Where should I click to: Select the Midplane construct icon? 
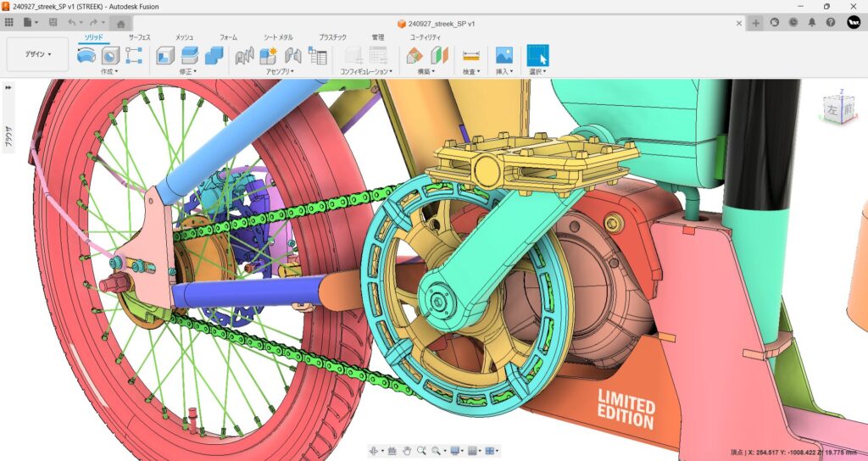point(439,55)
